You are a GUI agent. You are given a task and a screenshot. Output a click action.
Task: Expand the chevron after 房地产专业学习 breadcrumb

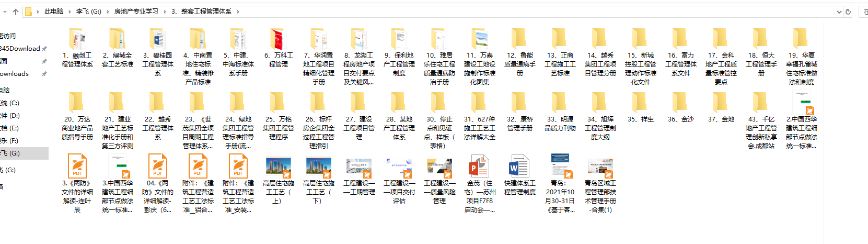click(165, 12)
